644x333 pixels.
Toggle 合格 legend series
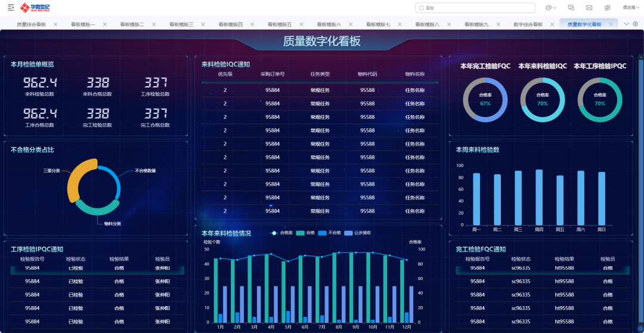pyautogui.click(x=305, y=233)
